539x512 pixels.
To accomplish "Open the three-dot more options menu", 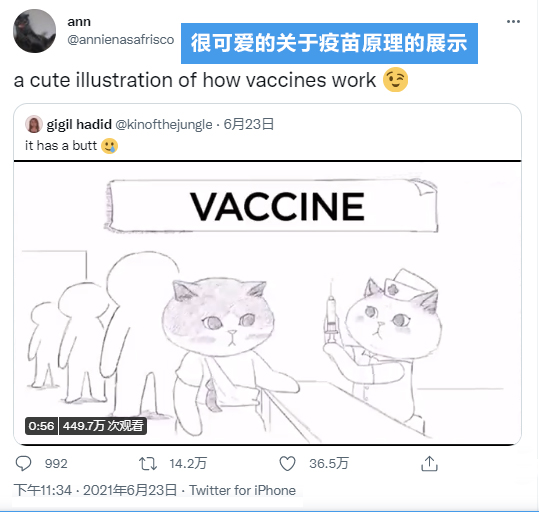I will coord(513,22).
